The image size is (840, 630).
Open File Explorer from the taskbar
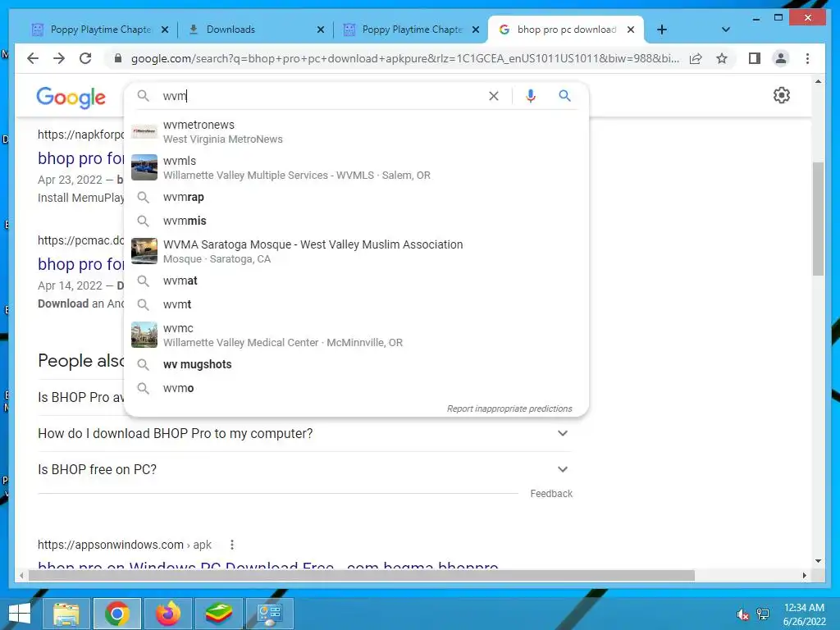point(66,614)
